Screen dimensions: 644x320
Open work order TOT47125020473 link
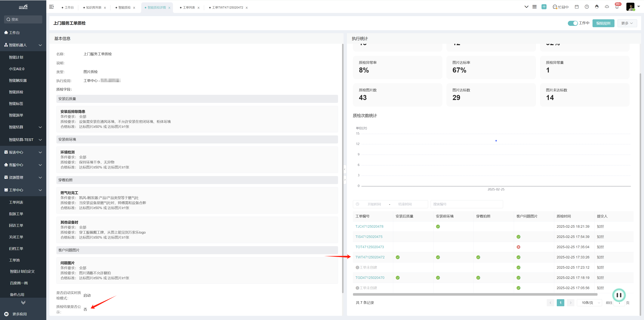click(370, 247)
